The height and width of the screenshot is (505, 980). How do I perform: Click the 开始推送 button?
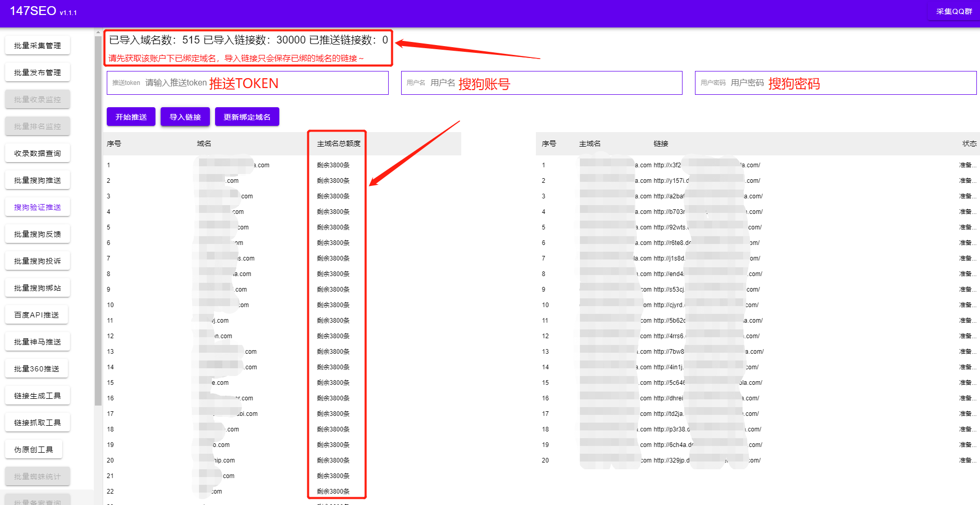click(131, 117)
